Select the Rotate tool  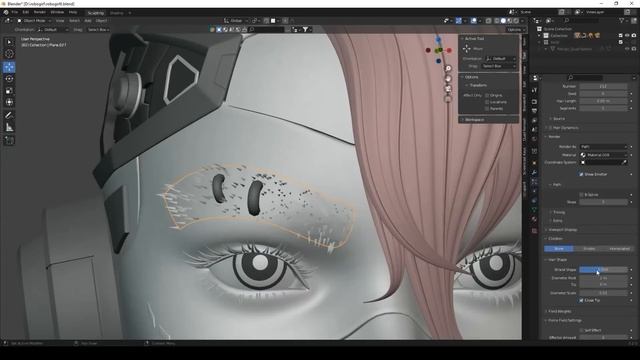9,79
